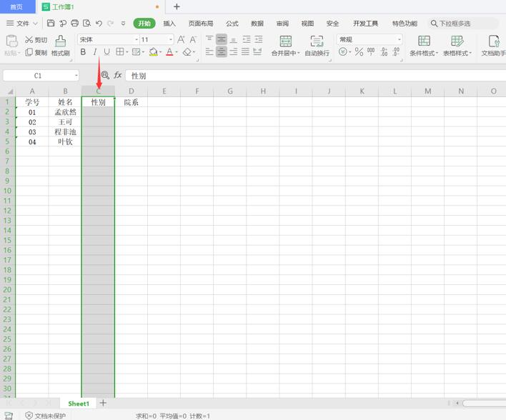Click the percent style icon
The image size is (506, 420).
coord(359,51)
